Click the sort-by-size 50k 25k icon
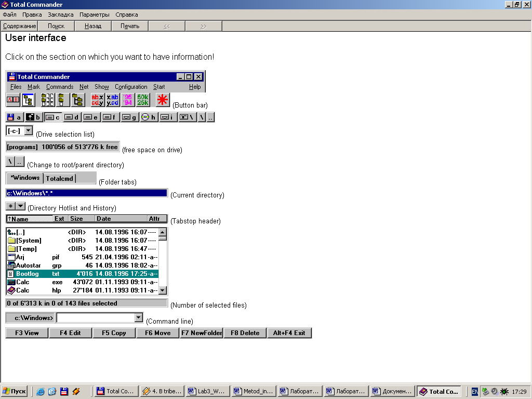 [x=142, y=100]
